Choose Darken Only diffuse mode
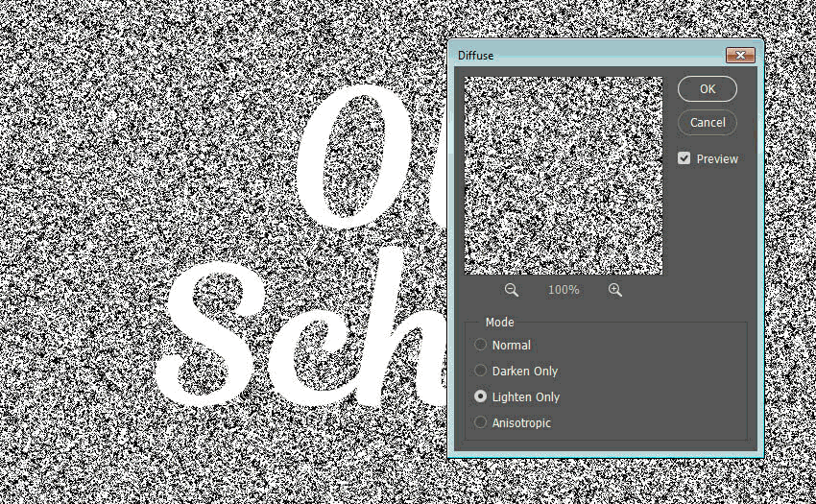 481,371
